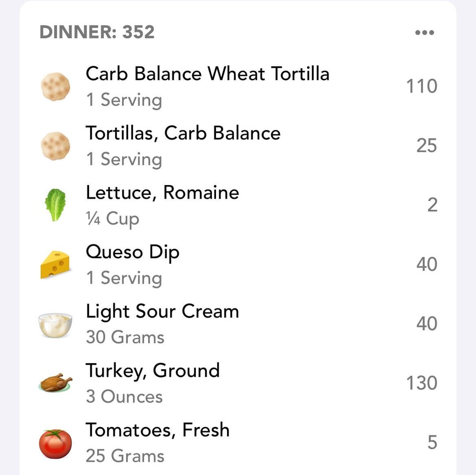Edit the 30 Grams sour cream serving
This screenshot has height=475, width=476.
[x=125, y=337]
